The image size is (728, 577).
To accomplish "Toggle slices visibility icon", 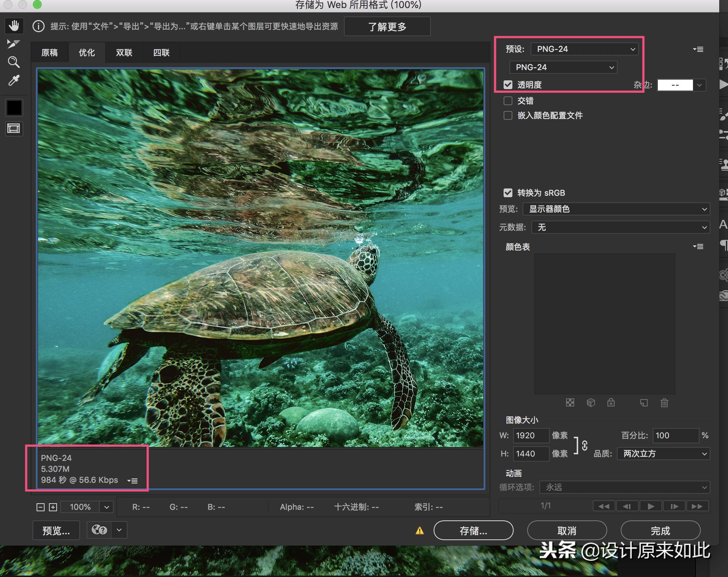I will pos(14,129).
